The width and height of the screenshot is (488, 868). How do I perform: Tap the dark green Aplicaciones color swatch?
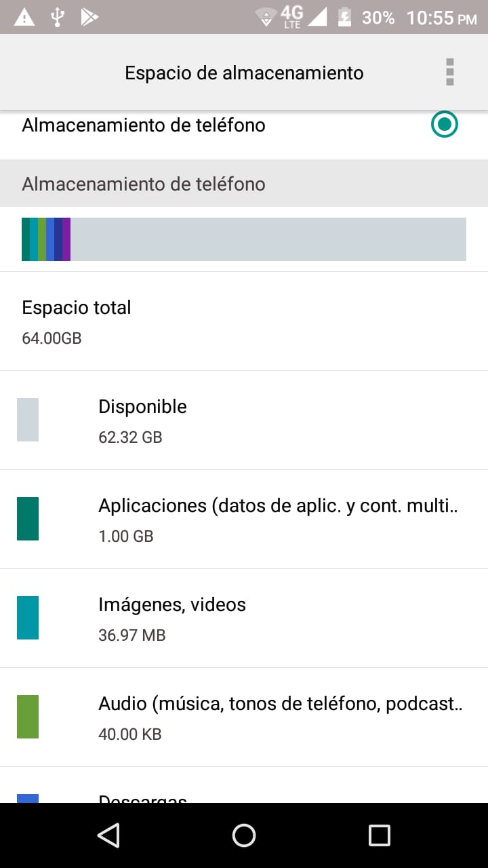click(x=28, y=519)
